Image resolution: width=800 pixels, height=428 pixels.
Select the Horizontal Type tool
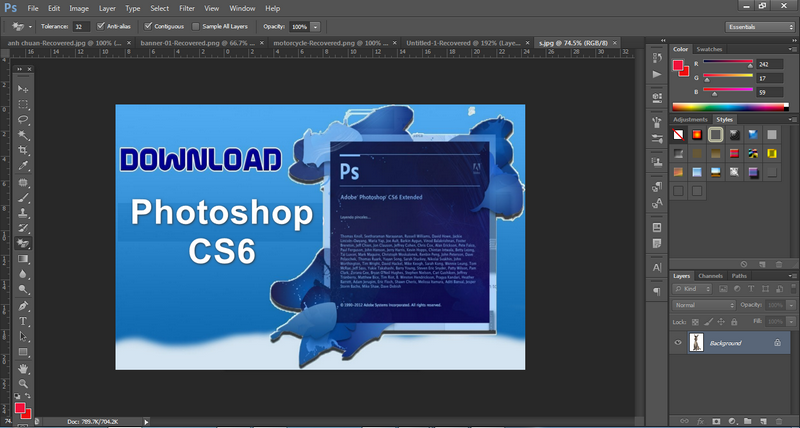[x=22, y=321]
